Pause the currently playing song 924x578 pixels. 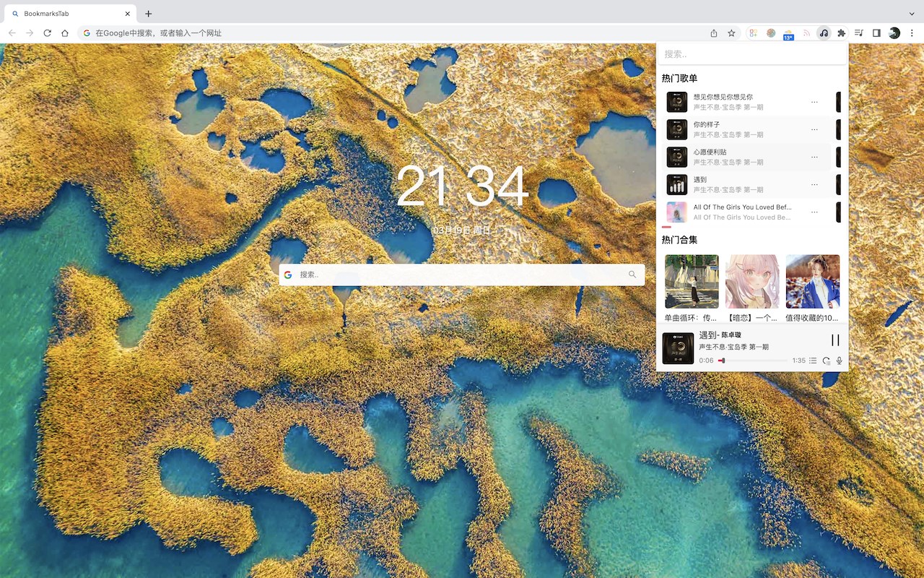[835, 340]
